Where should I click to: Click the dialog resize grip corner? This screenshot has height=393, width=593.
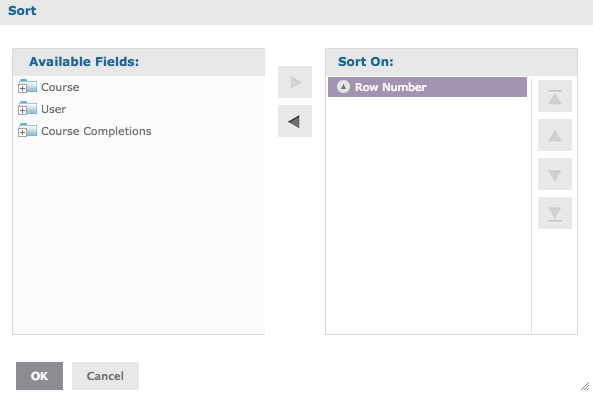point(585,386)
